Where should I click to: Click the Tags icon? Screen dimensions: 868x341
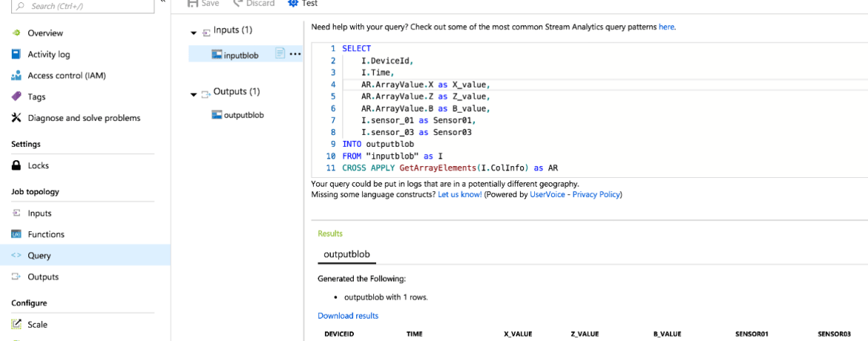point(16,96)
